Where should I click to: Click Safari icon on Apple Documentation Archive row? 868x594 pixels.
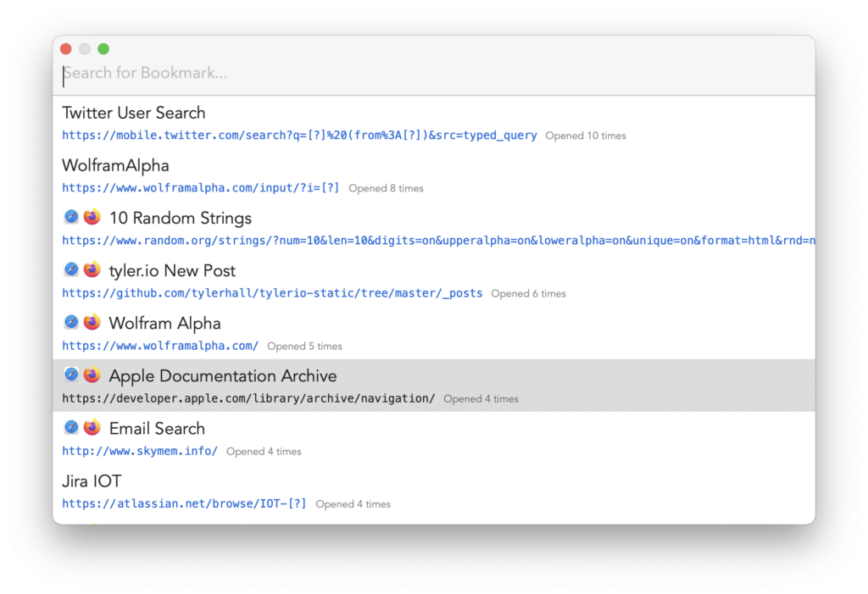pos(71,375)
